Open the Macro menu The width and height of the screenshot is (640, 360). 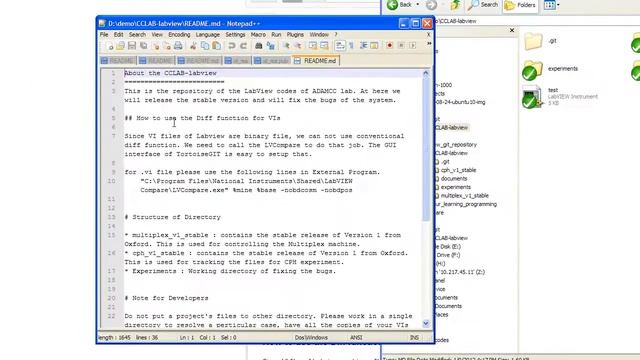[258, 35]
